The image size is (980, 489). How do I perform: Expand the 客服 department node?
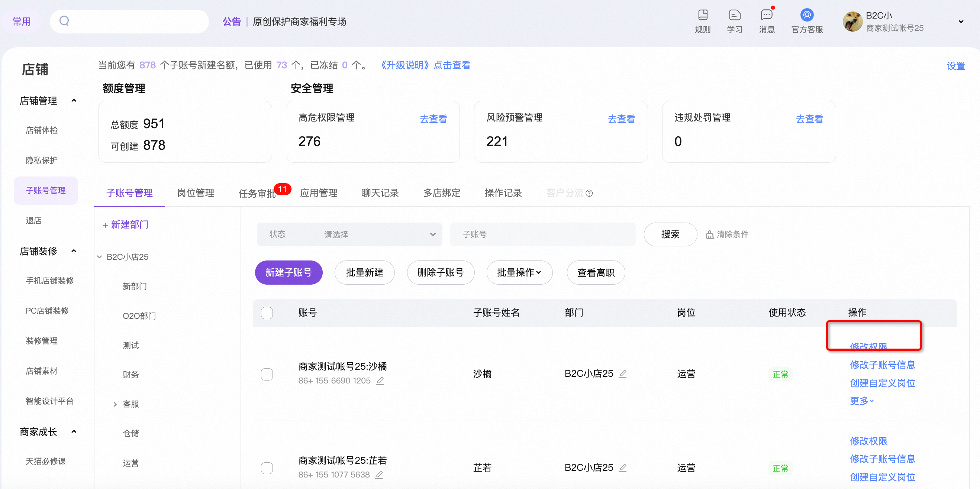[x=115, y=404]
